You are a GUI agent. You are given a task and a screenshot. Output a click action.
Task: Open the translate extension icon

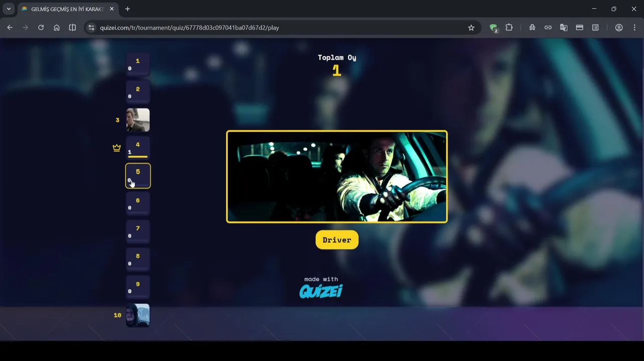tap(564, 28)
